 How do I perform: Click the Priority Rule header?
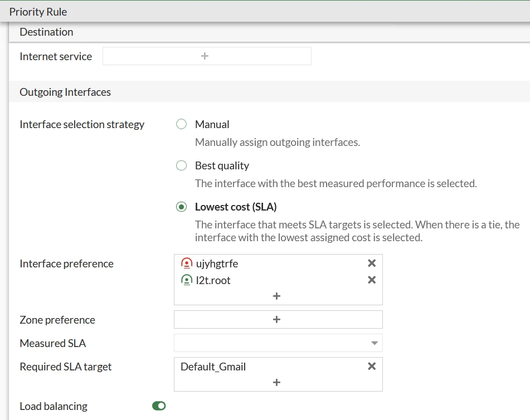(x=38, y=12)
